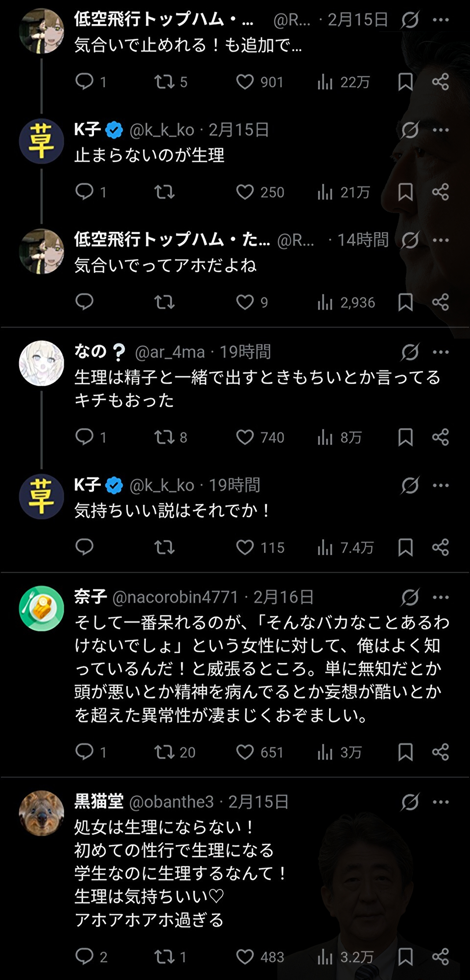Reply to 黒猫堂's post
This screenshot has width=470, height=980.
pyautogui.click(x=84, y=956)
